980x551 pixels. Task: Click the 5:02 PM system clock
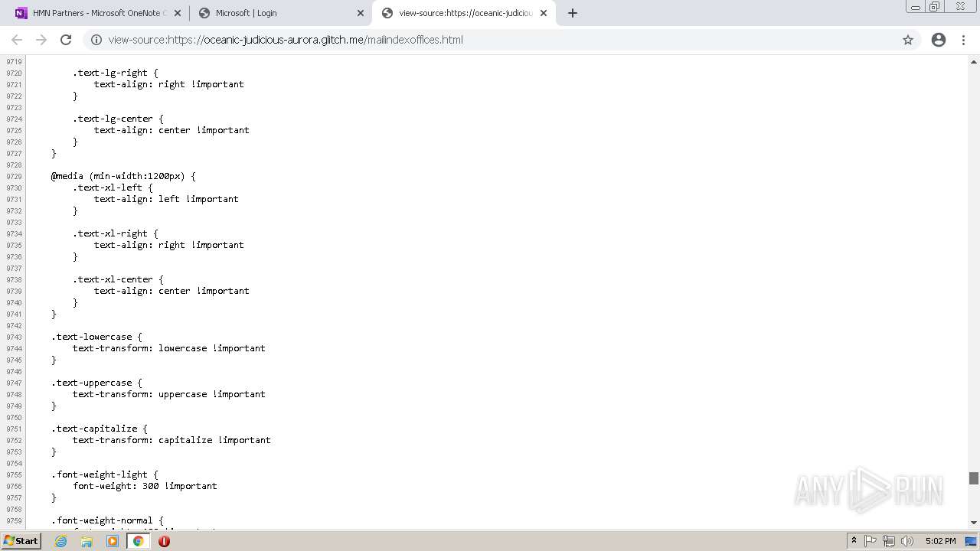940,541
